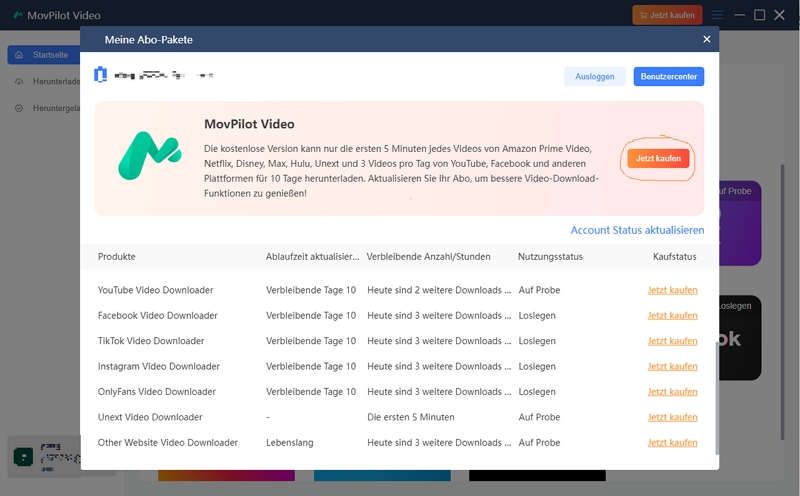Click Jetzt kaufen for TikTok Video Downloader
The width and height of the screenshot is (800, 496).
click(x=672, y=341)
